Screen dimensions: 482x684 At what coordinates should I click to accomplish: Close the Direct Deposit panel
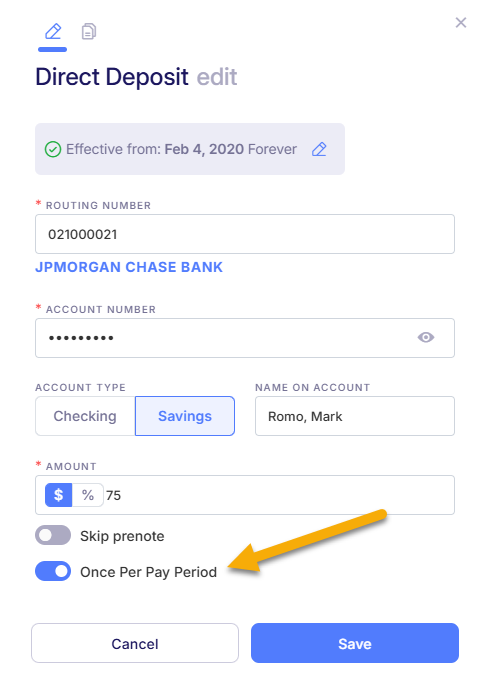(x=461, y=23)
